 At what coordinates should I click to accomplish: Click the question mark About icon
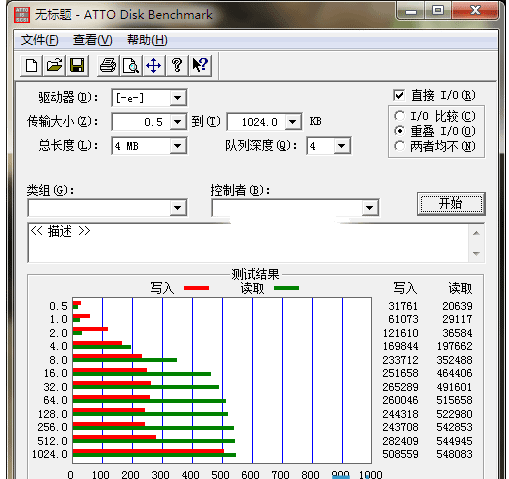[177, 65]
